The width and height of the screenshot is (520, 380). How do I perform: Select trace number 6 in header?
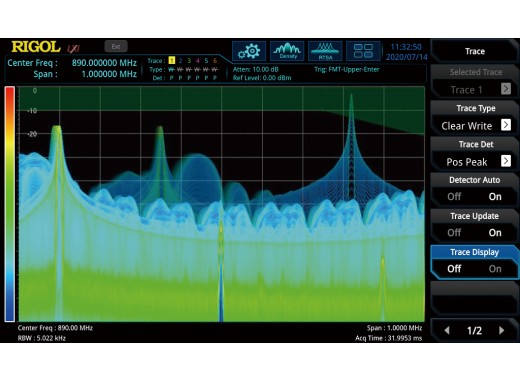coord(215,60)
